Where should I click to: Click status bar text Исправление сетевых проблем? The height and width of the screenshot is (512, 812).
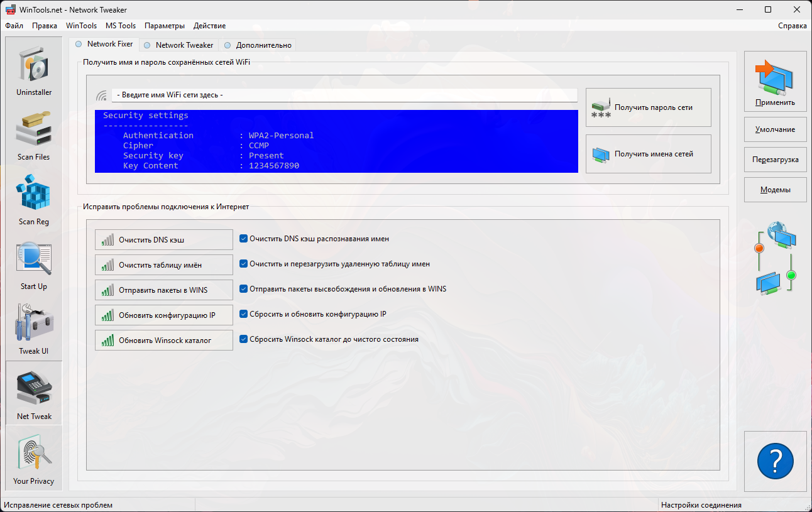58,505
